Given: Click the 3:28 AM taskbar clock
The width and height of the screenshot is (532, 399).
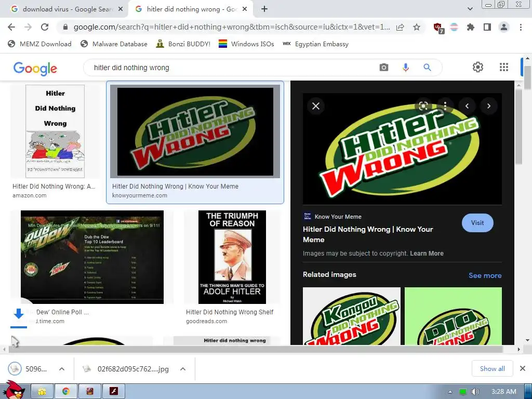Looking at the screenshot, I should (503, 392).
